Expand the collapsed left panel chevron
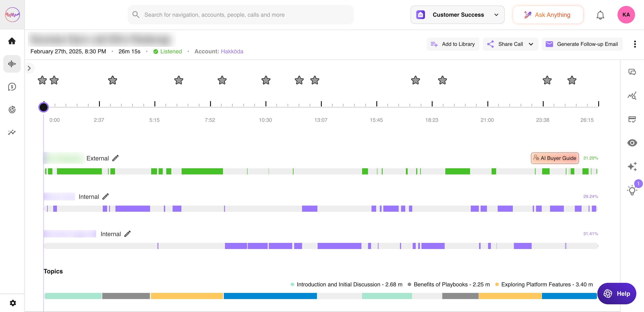644x312 pixels. [x=29, y=68]
